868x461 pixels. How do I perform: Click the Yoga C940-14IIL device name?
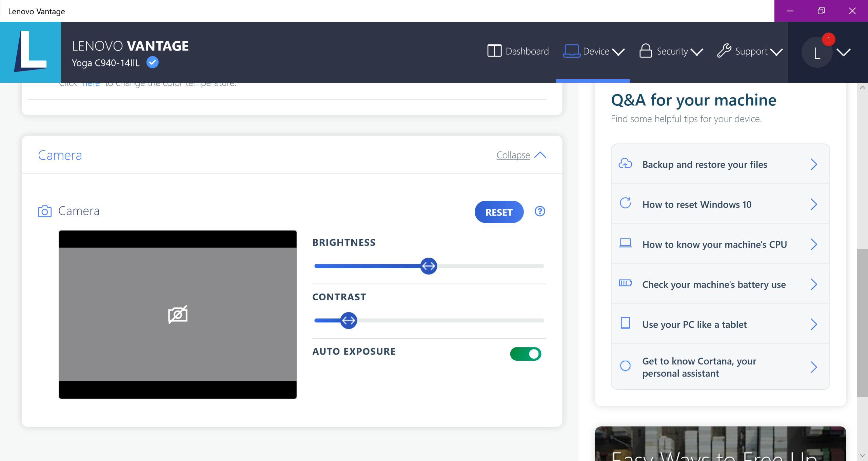(x=105, y=63)
